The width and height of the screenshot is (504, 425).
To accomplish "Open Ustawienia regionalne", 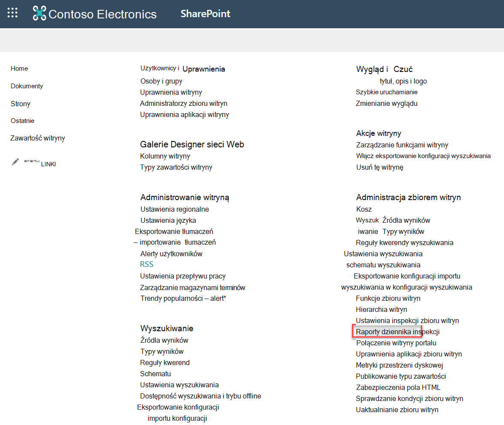I will [x=175, y=209].
